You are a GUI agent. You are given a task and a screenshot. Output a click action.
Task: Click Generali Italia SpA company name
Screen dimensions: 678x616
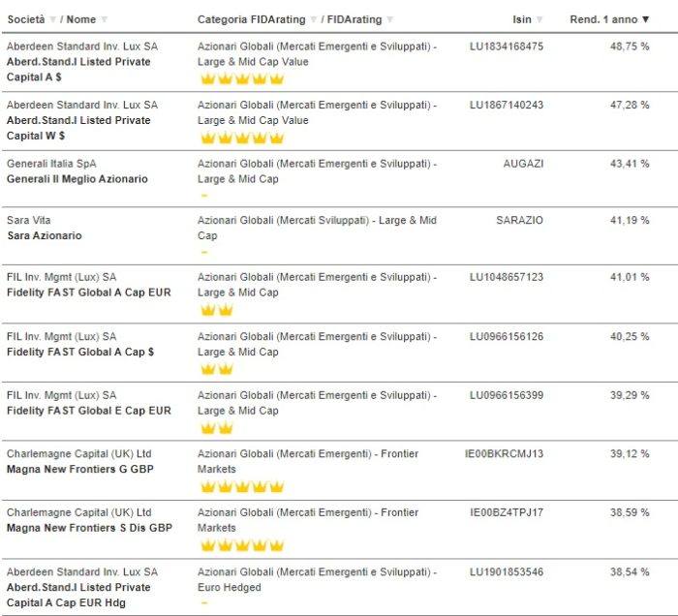pyautogui.click(x=51, y=164)
